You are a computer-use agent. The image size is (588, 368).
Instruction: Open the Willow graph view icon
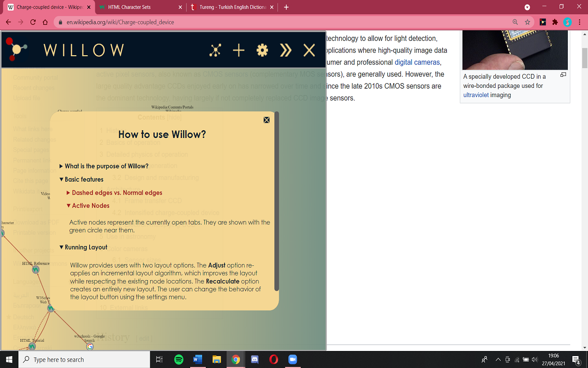215,51
